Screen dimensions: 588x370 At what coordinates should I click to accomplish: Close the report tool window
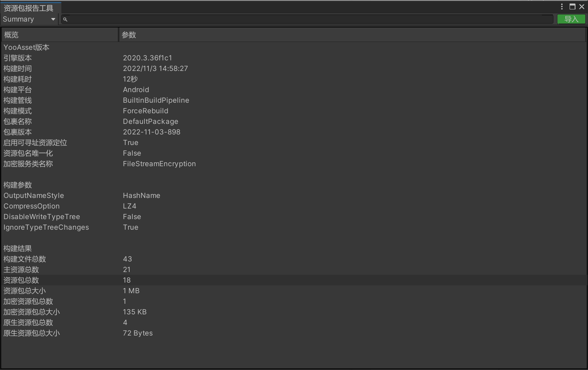coord(582,7)
